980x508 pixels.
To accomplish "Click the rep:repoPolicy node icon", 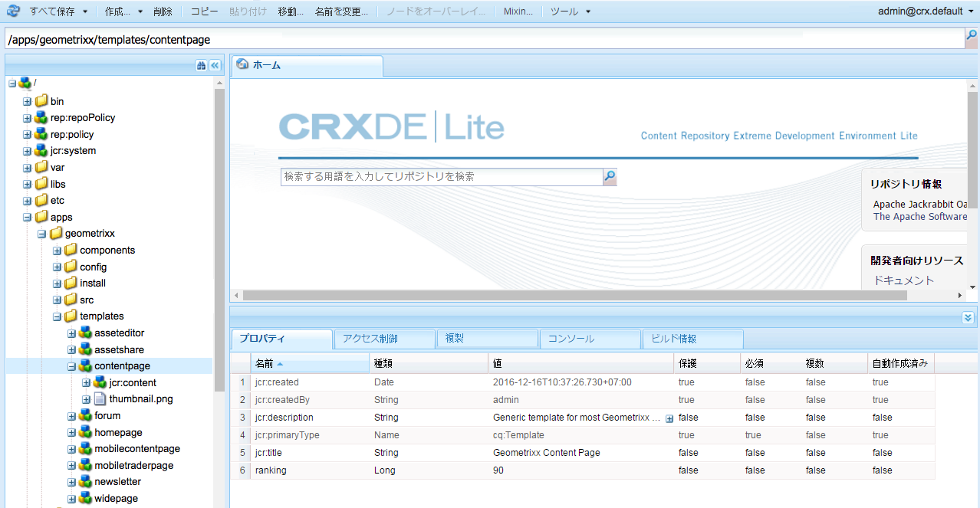I will 41,117.
